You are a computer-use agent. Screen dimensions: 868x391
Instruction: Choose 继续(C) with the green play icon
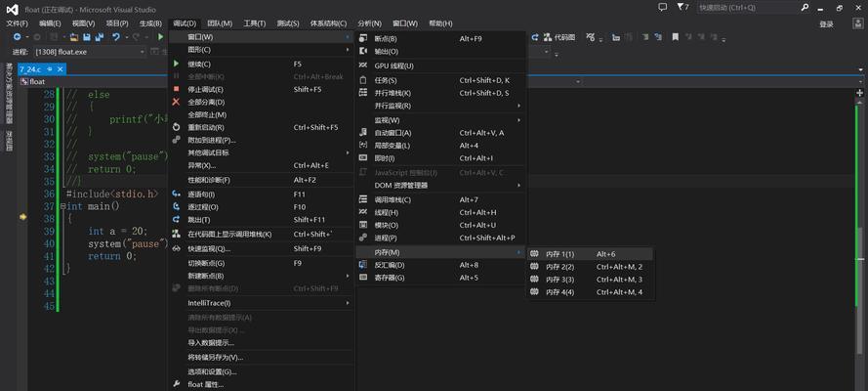click(261, 65)
